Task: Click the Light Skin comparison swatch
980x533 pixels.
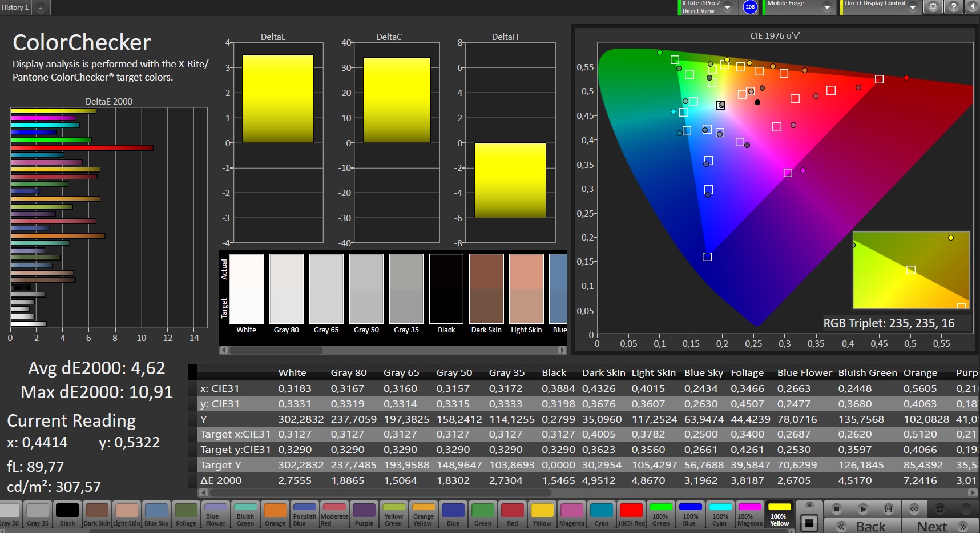Action: (526, 288)
